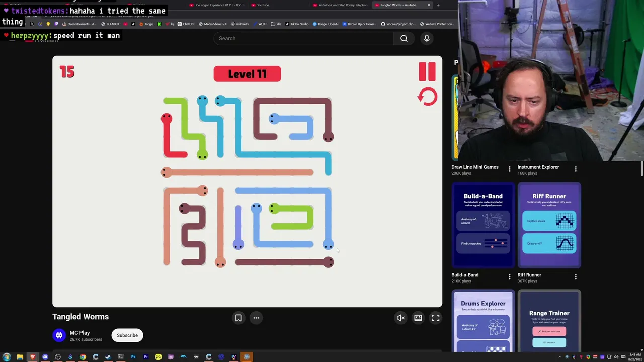
Task: Open options for Instrument Explorer
Action: tap(576, 169)
